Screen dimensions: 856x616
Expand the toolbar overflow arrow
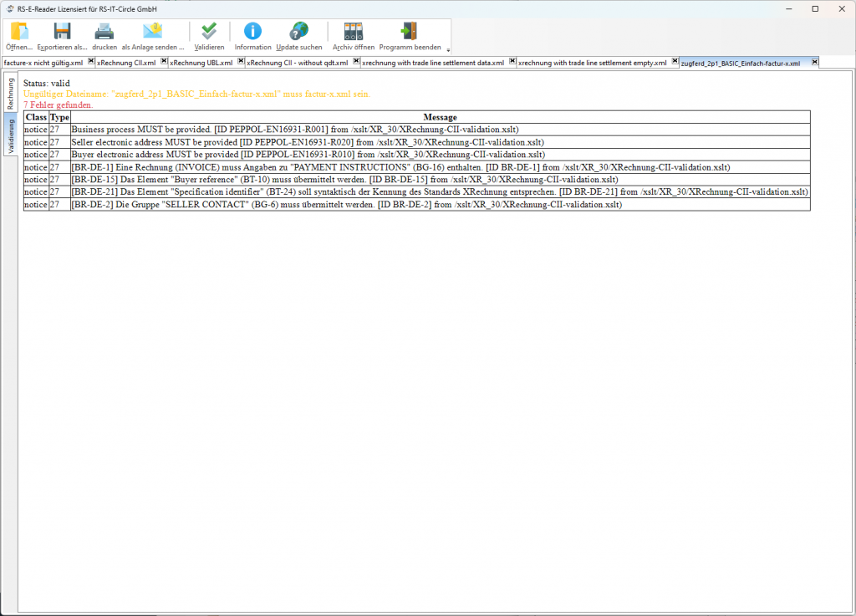(448, 49)
